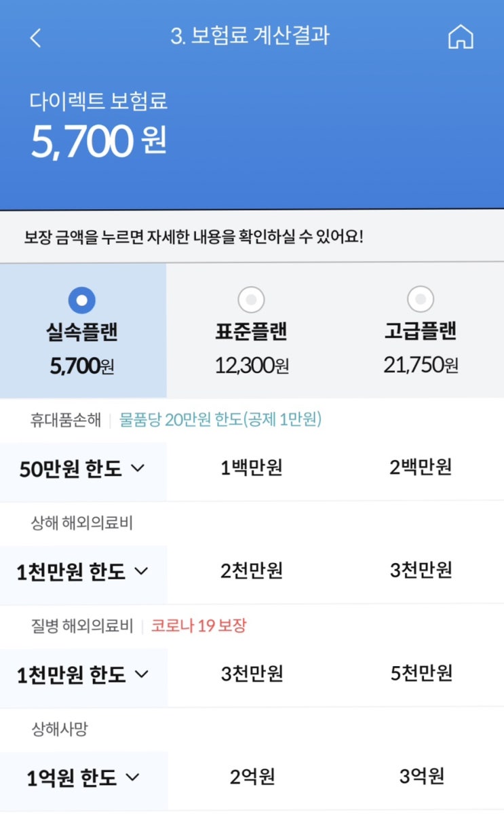Screen dimensions: 504x814
Task: Expand 1천만원 한도 under 질병 해외의료비
Action: coord(83,675)
